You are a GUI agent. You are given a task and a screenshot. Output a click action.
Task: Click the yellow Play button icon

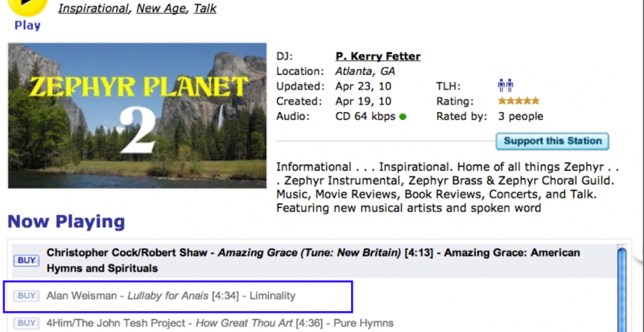[27, 6]
